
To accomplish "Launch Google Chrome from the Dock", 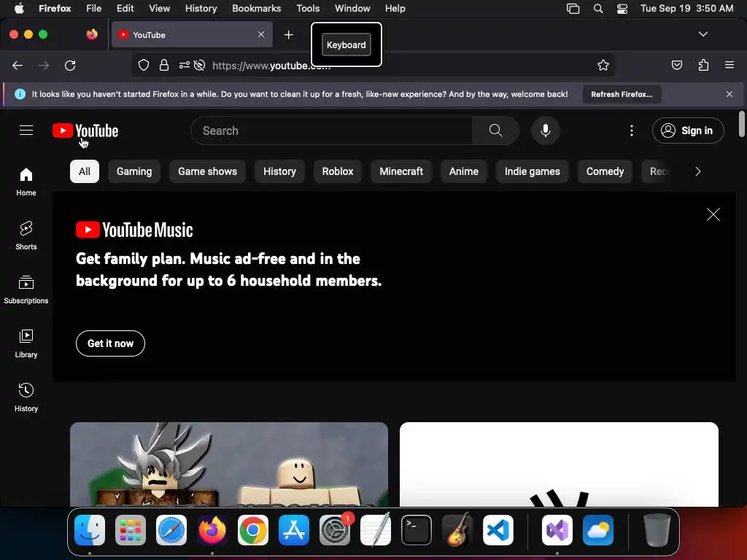I will 253,530.
